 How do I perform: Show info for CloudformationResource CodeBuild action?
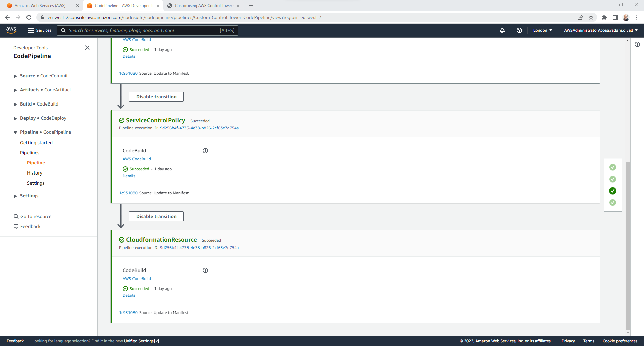pyautogui.click(x=205, y=270)
